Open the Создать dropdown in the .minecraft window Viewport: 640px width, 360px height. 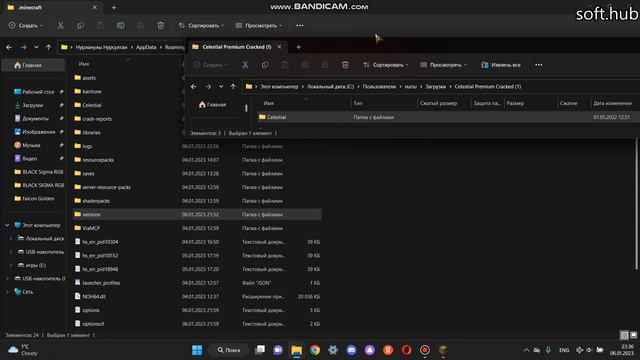pos(26,25)
